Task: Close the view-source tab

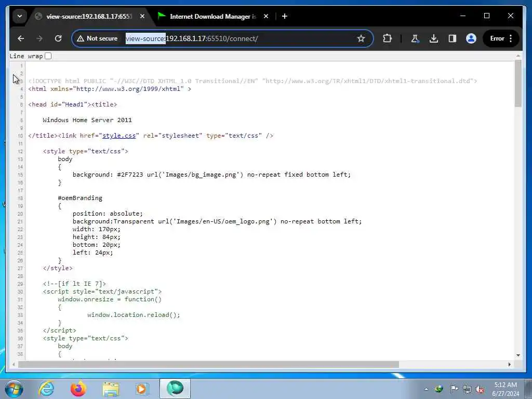Action: [142, 16]
